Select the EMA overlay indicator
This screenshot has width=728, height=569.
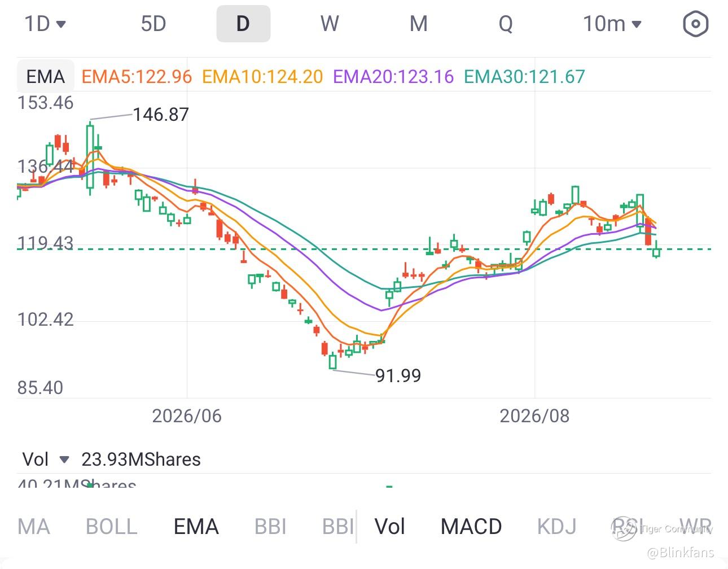coord(196,527)
